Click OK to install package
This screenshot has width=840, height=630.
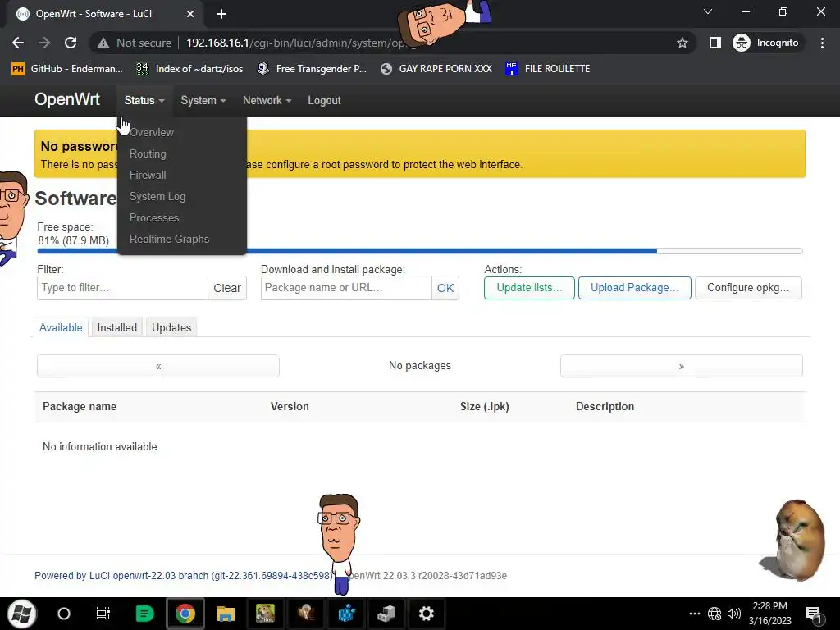445,288
